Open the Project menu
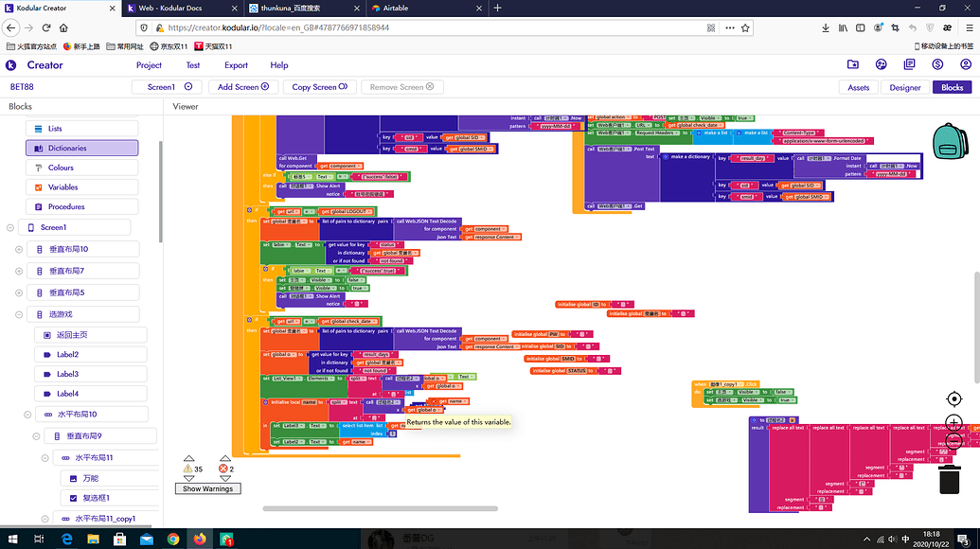The height and width of the screenshot is (549, 980). [x=149, y=64]
